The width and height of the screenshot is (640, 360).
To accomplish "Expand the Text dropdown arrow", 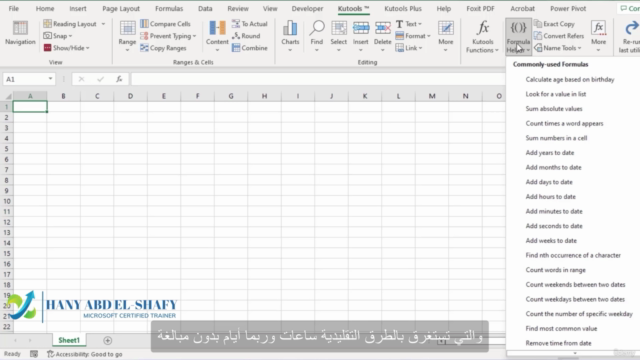I will [x=420, y=24].
